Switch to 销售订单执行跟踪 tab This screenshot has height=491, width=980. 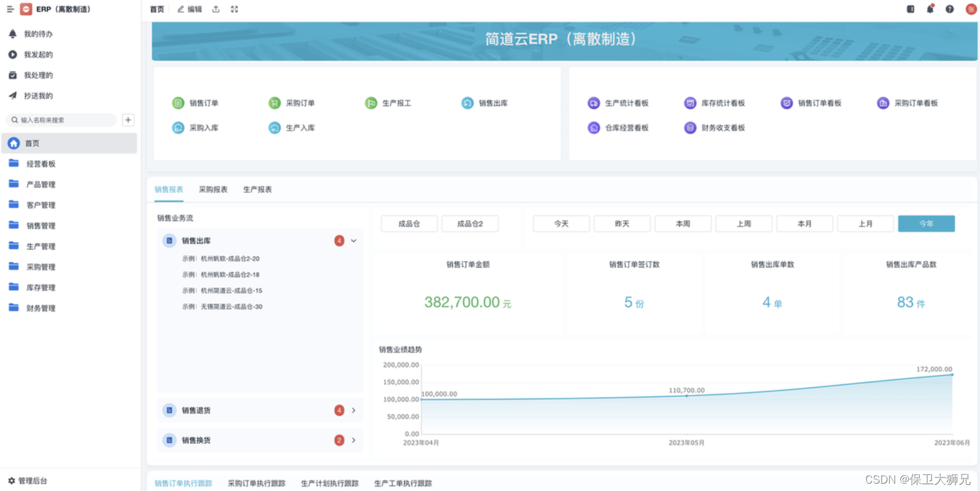point(184,483)
